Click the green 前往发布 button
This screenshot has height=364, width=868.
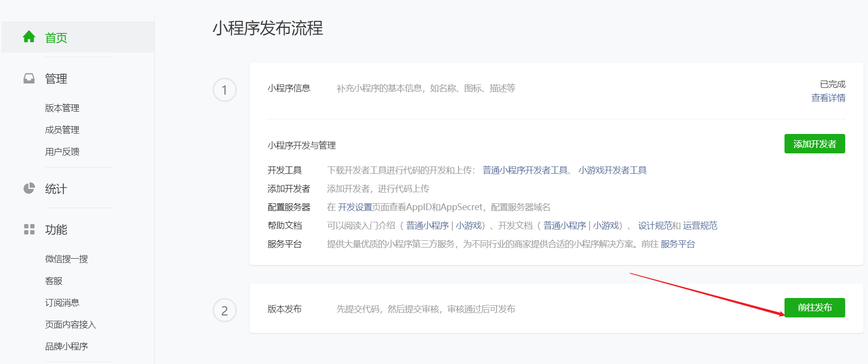pyautogui.click(x=815, y=308)
